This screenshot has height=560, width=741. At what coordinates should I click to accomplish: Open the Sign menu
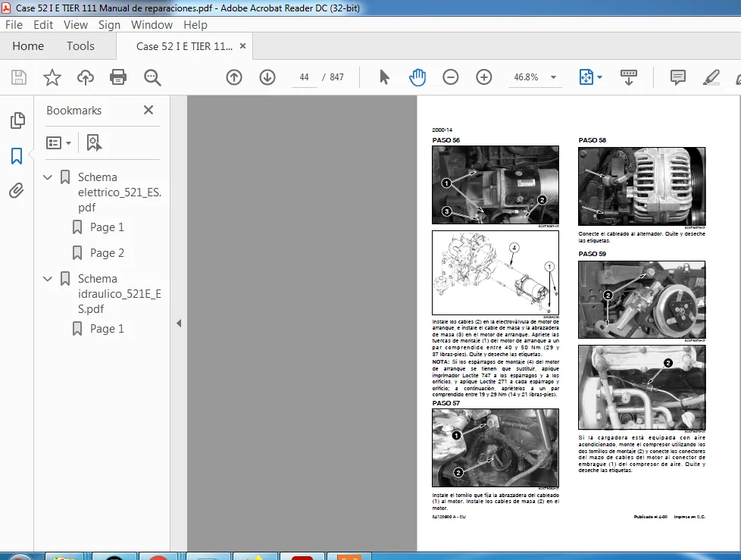(109, 25)
